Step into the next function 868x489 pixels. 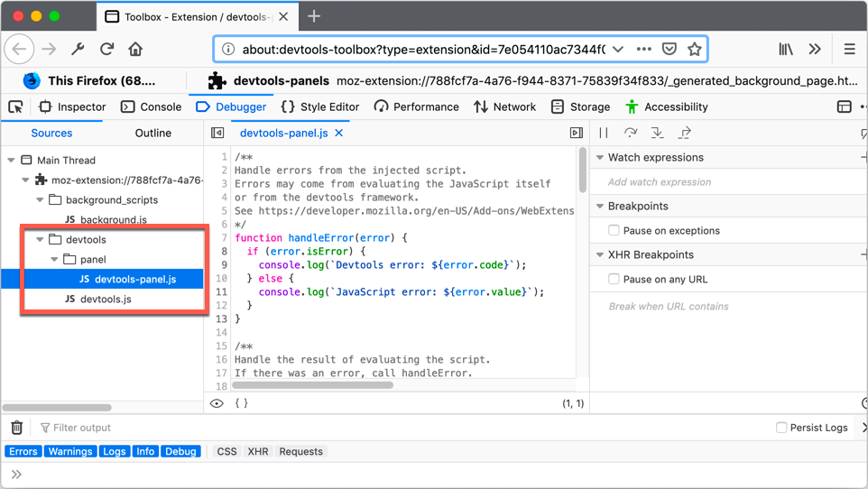click(x=657, y=133)
